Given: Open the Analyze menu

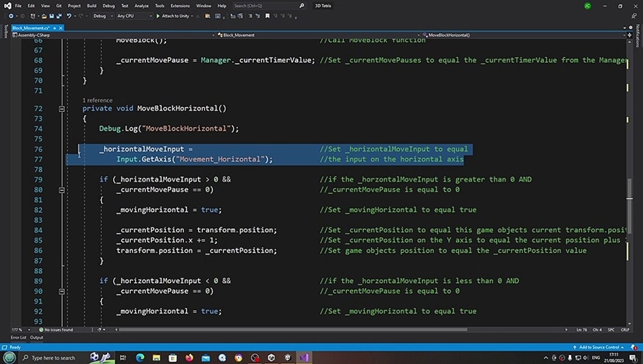Looking at the screenshot, I should click(142, 6).
